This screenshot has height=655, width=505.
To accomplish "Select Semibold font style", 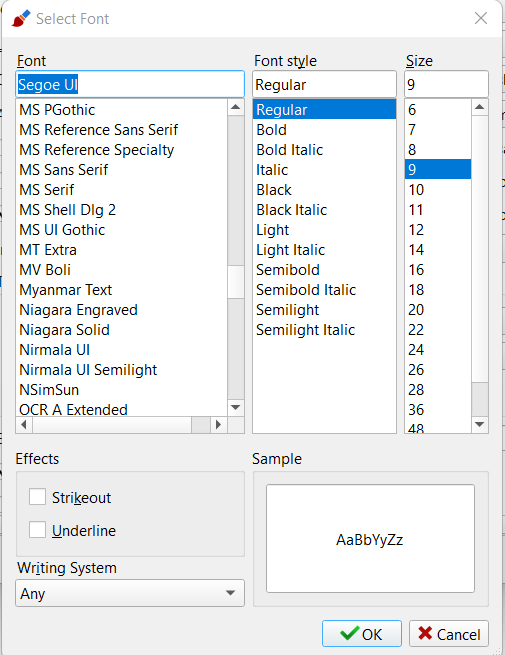I will click(325, 270).
